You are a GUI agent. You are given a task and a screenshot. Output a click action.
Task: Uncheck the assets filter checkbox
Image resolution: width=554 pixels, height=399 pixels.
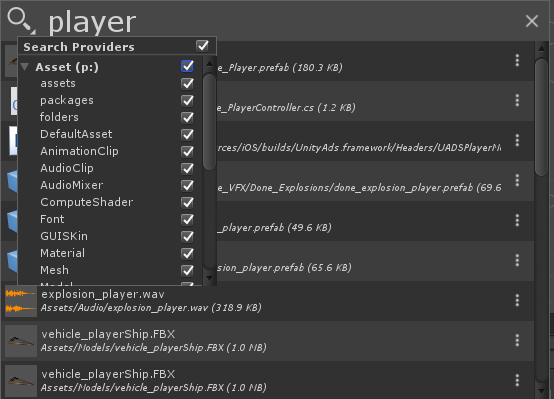187,84
